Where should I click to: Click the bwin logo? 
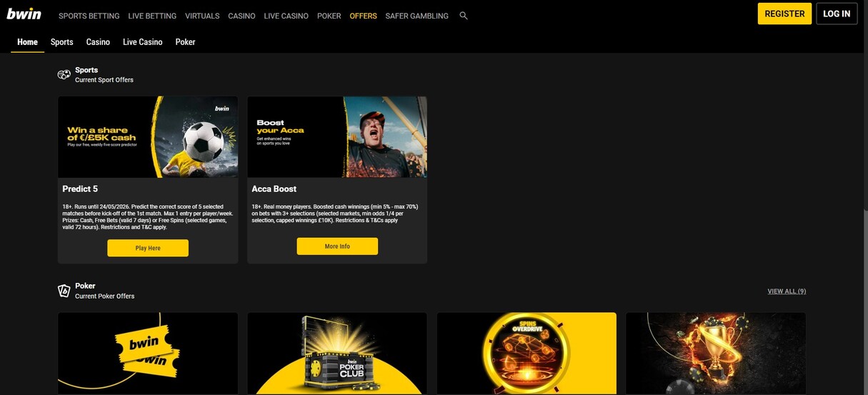(24, 14)
